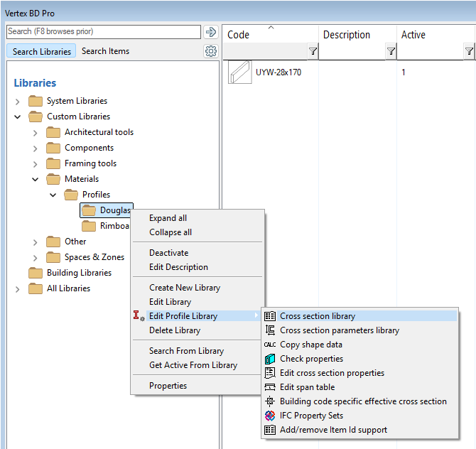The image size is (476, 449).
Task: Expand the System Libraries tree node
Action: coord(18,102)
